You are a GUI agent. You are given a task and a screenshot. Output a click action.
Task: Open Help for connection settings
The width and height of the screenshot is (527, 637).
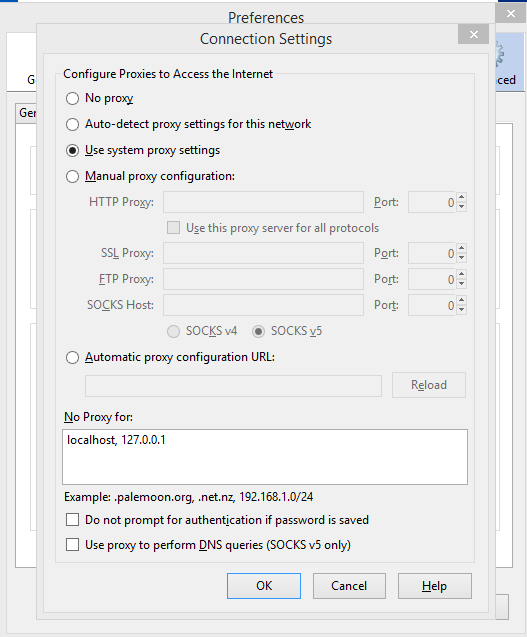coord(434,586)
